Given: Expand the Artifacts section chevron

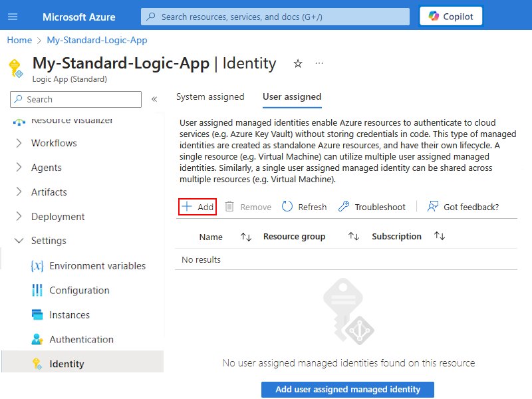Looking at the screenshot, I should pos(19,192).
